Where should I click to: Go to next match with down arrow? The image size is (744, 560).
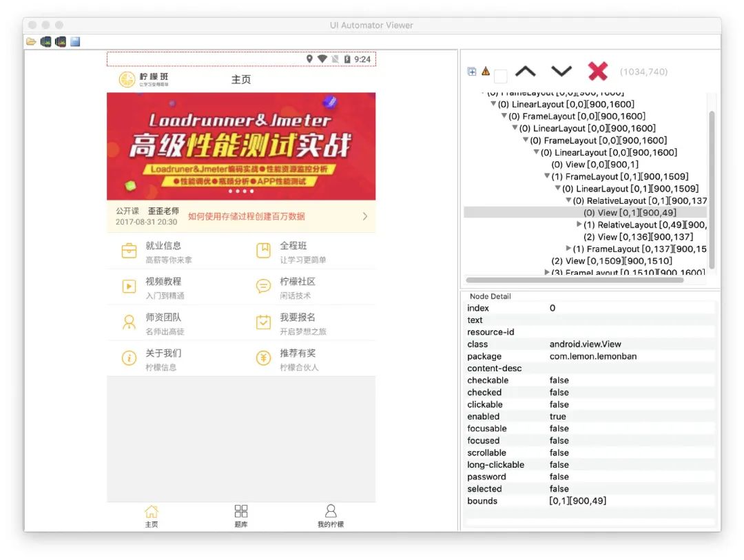[x=561, y=71]
